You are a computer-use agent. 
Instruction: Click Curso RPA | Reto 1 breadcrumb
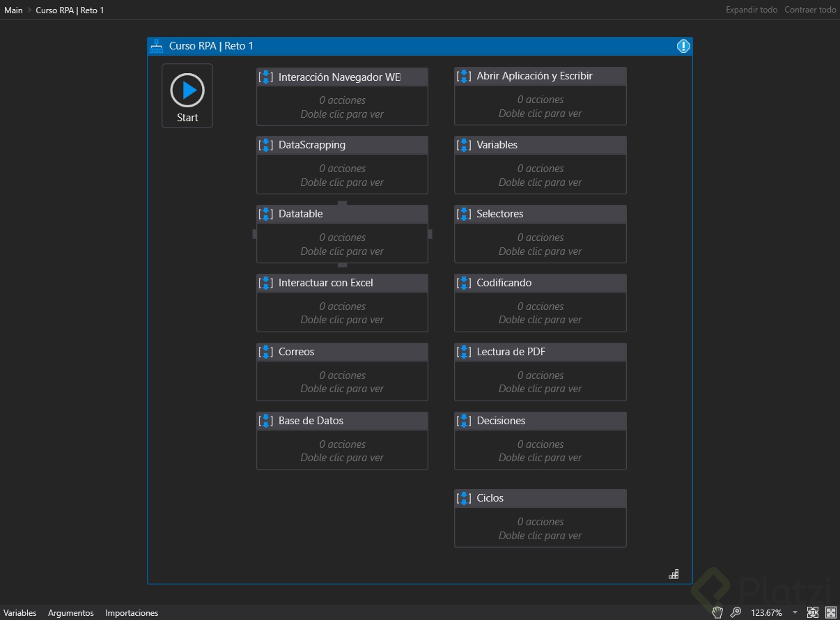(70, 10)
